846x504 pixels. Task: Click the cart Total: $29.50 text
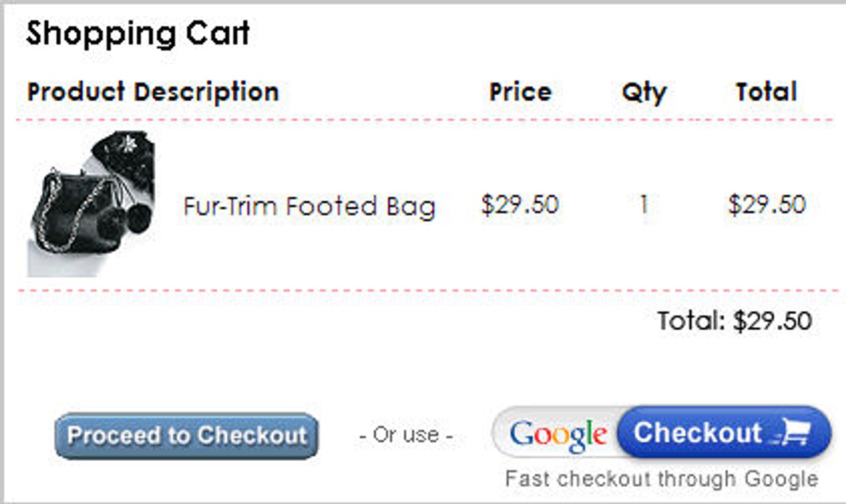pyautogui.click(x=735, y=321)
